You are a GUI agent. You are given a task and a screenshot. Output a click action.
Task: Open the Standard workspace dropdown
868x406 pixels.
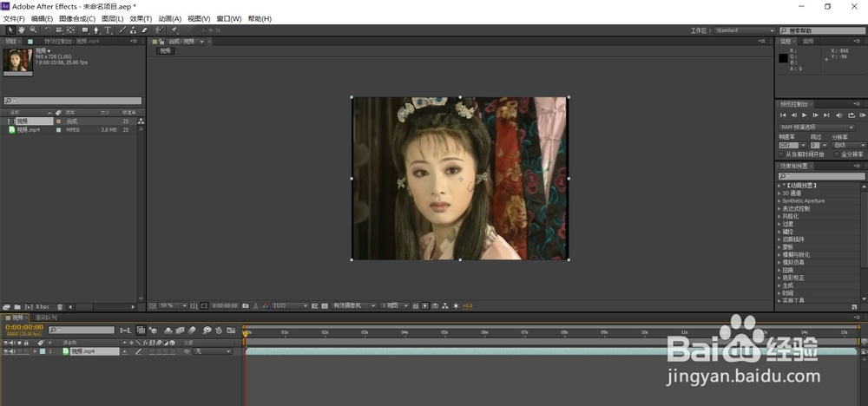[745, 30]
